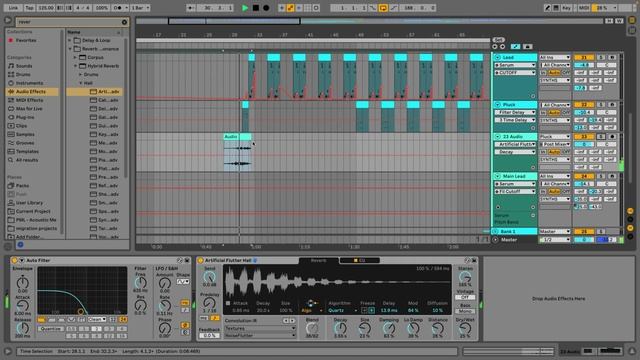This screenshot has height=360, width=640.
Task: Toggle Auto Filter device activator
Action: click(14, 260)
